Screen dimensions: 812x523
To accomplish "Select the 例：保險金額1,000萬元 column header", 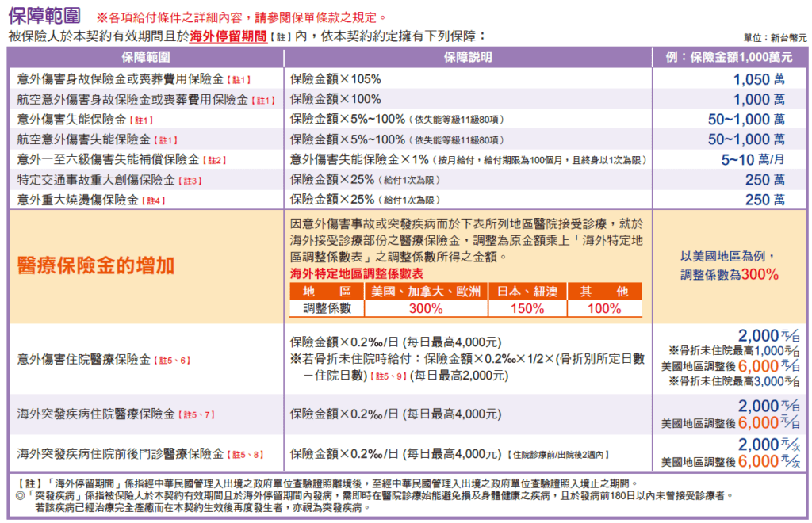I will [730, 57].
